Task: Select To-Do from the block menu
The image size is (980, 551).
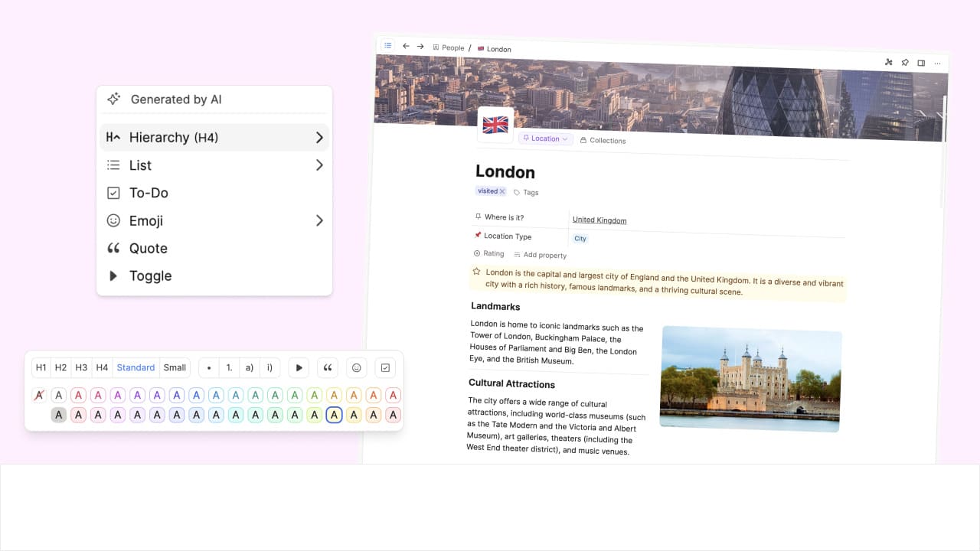Action: coord(149,193)
